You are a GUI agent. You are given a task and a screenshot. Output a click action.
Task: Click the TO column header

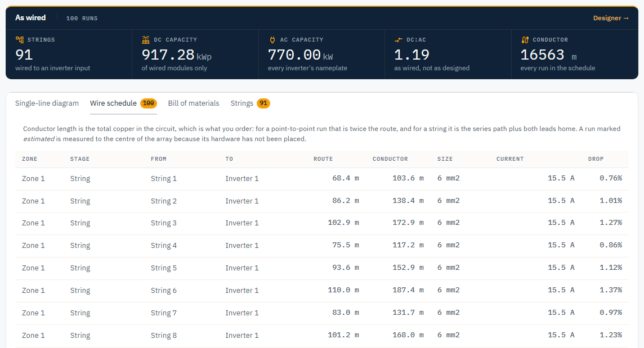pos(229,159)
